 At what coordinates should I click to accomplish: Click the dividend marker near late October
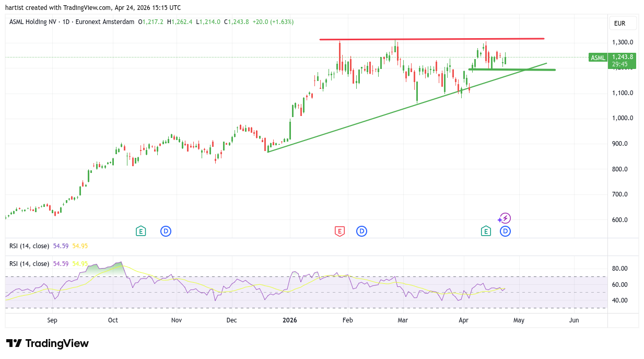click(x=166, y=231)
